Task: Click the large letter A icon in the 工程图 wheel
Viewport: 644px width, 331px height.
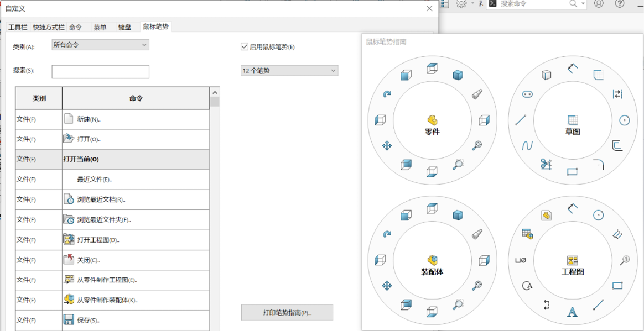Action: (572, 312)
